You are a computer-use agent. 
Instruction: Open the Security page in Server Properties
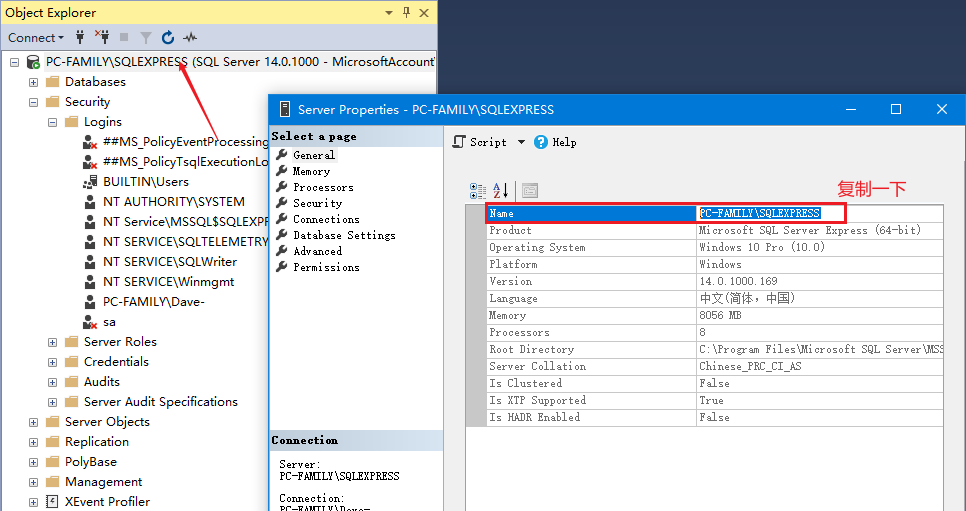(x=317, y=203)
